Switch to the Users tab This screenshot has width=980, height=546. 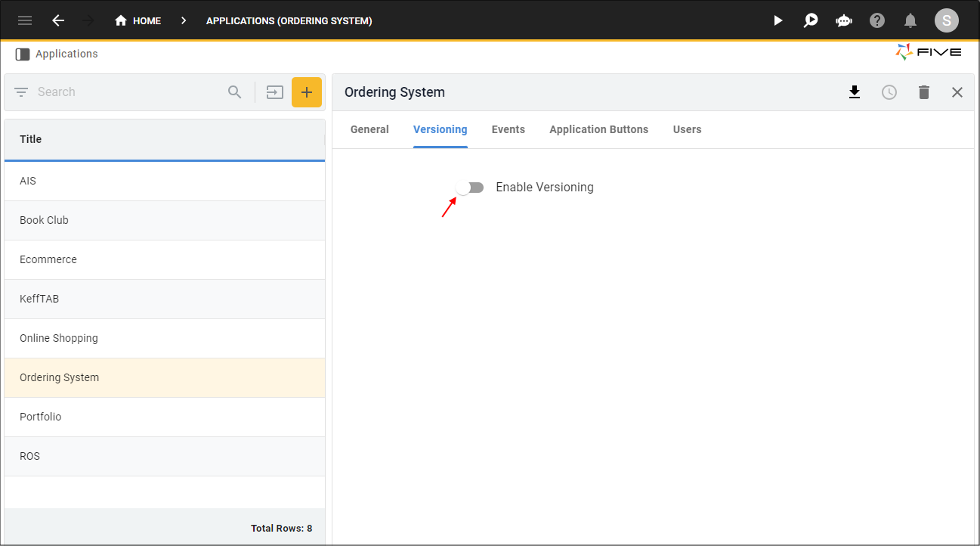coord(688,129)
